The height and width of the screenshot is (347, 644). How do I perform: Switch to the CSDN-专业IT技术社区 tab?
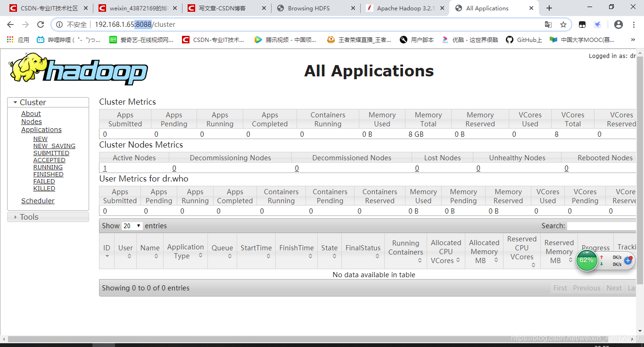click(49, 8)
